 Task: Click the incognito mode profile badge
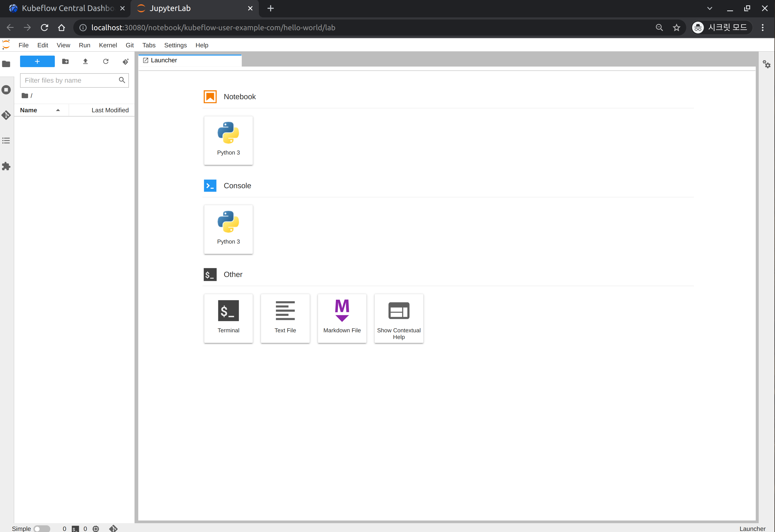(721, 28)
